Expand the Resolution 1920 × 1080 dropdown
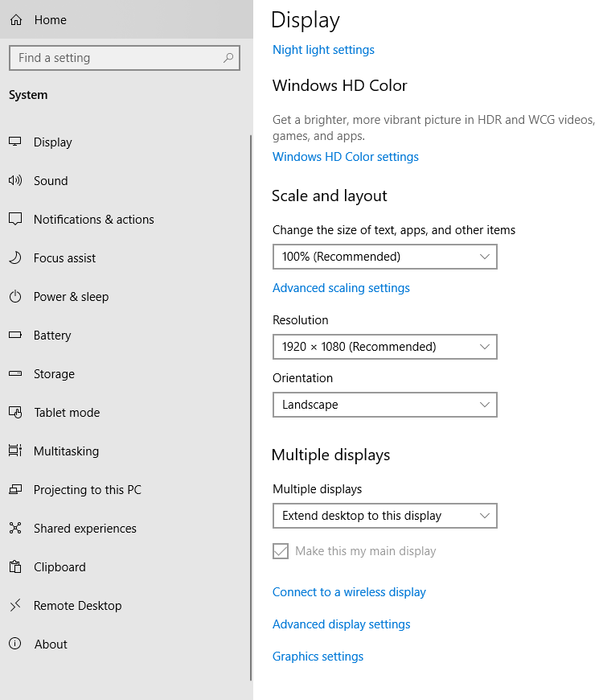This screenshot has width=603, height=700. [385, 347]
